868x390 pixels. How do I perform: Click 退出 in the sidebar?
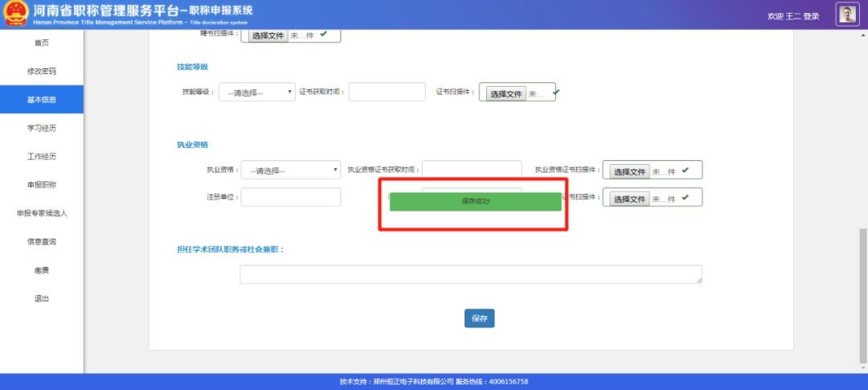click(42, 298)
